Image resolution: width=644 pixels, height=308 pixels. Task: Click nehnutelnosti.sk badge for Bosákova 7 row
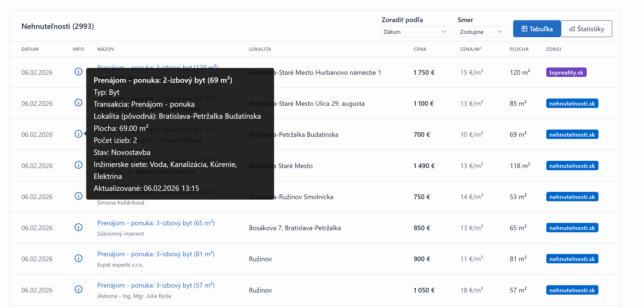point(572,228)
